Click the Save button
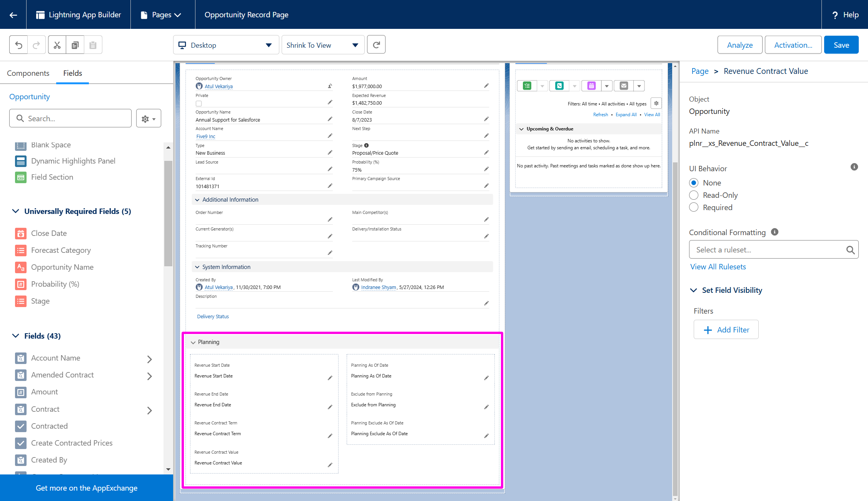Image resolution: width=868 pixels, height=501 pixels. tap(841, 45)
